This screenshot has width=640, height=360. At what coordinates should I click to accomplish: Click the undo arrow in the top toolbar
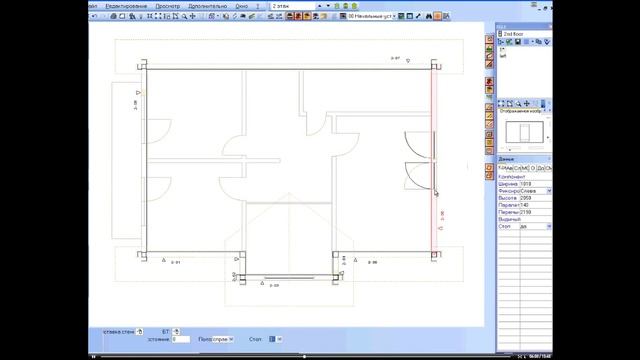tap(94, 16)
